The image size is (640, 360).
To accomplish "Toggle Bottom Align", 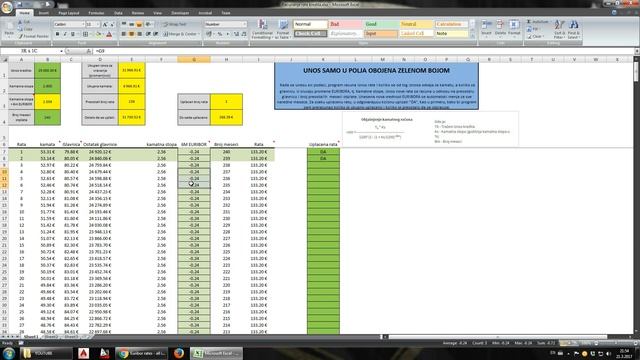I will point(139,24).
